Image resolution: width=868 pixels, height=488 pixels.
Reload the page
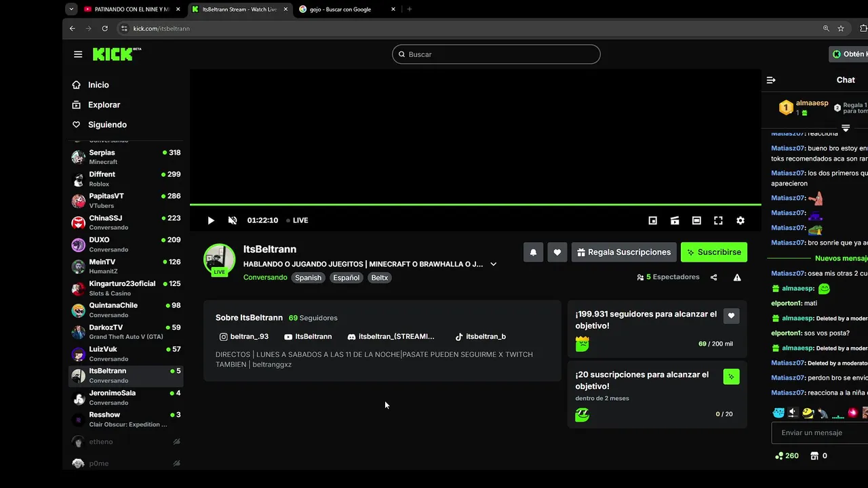tap(104, 28)
